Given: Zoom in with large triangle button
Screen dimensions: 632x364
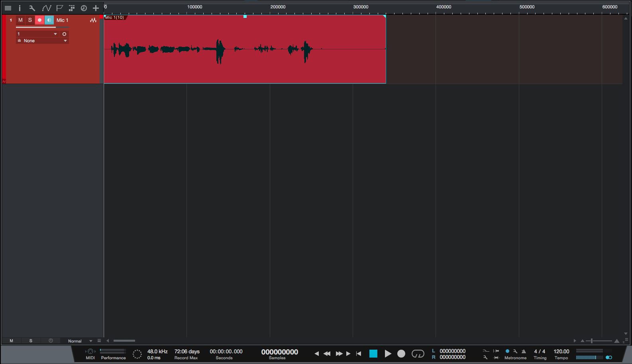Looking at the screenshot, I should (617, 341).
